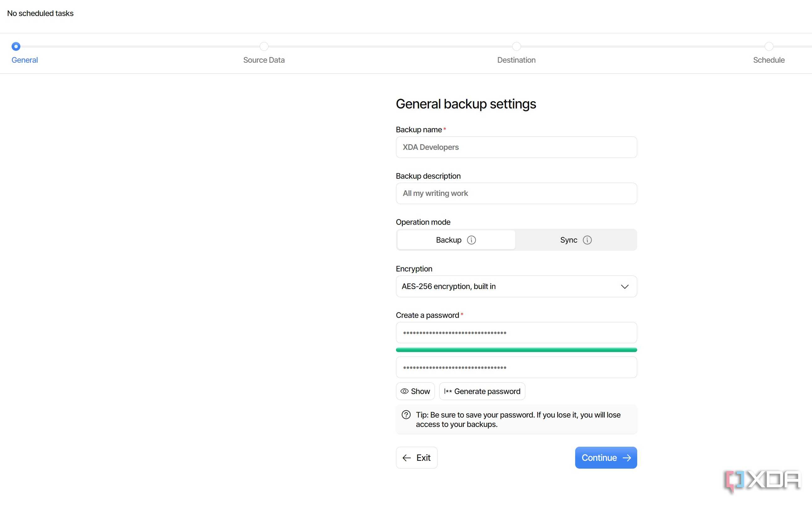Click the confirm password field
Viewport: 812px width, 505px height.
(x=516, y=367)
